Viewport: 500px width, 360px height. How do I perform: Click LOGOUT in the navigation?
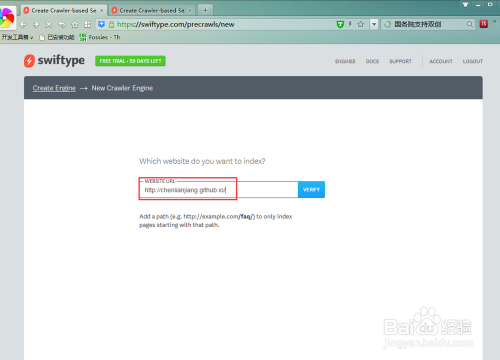click(x=473, y=61)
